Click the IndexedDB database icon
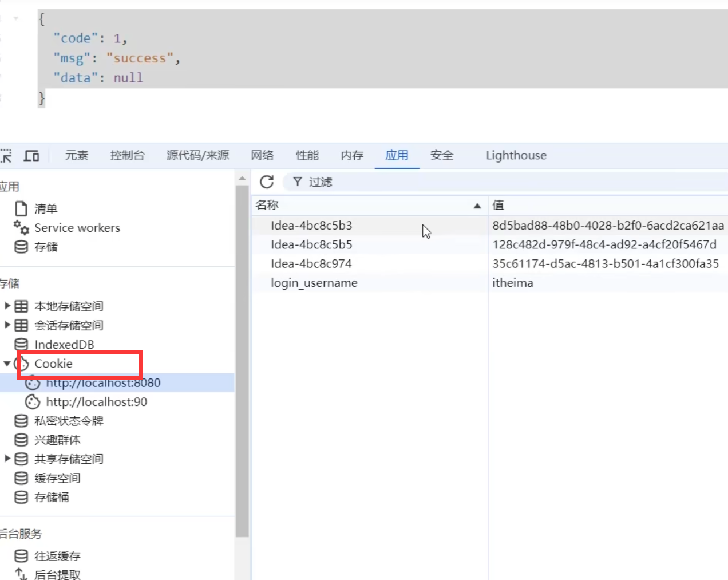Viewport: 728px width, 580px height. pos(21,345)
